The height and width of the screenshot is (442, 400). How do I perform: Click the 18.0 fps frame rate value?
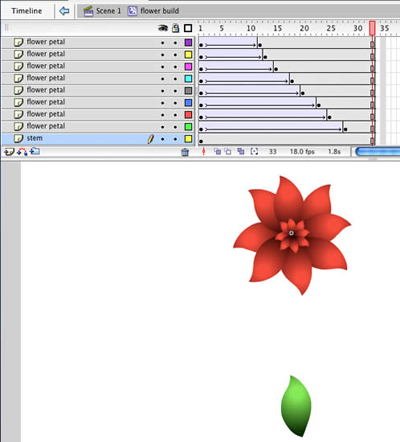(x=302, y=152)
